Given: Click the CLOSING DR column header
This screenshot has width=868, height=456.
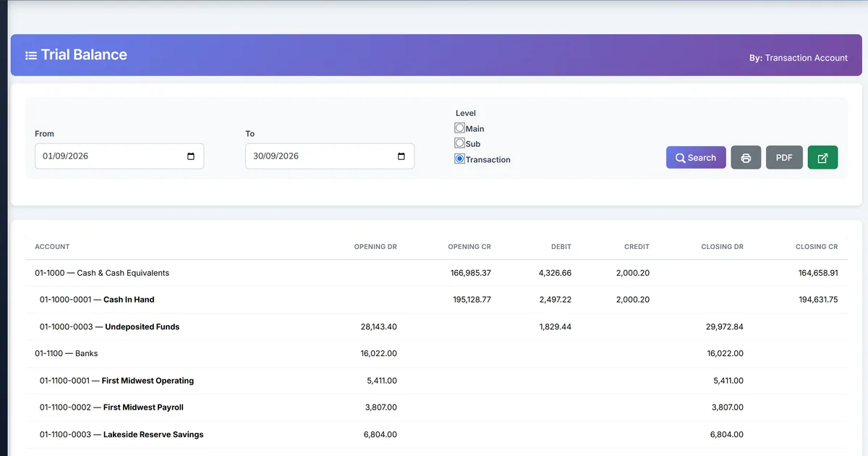Looking at the screenshot, I should 722,247.
